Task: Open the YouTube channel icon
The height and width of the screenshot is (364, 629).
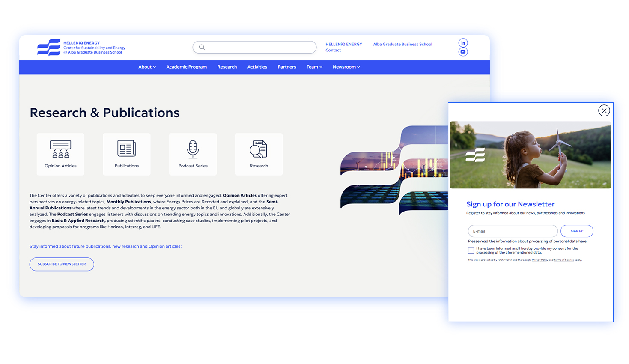Action: click(x=463, y=52)
